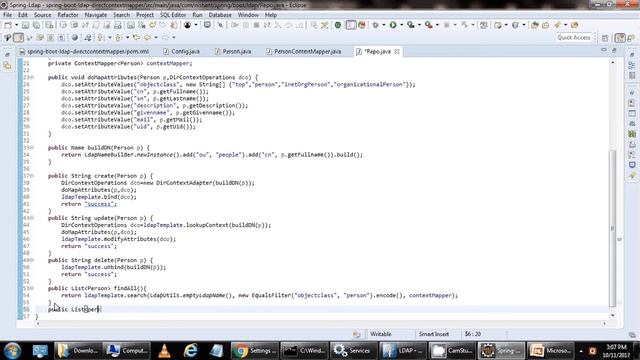Click the 56 : 20 cursor position
Image resolution: width=640 pixels, height=360 pixels.
[x=473, y=334]
